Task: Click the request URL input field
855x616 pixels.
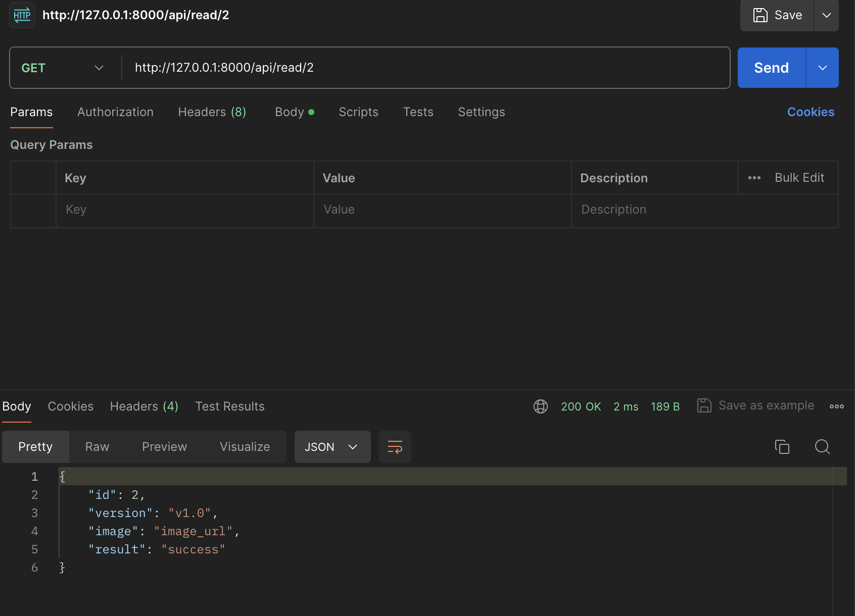Action: [x=426, y=68]
